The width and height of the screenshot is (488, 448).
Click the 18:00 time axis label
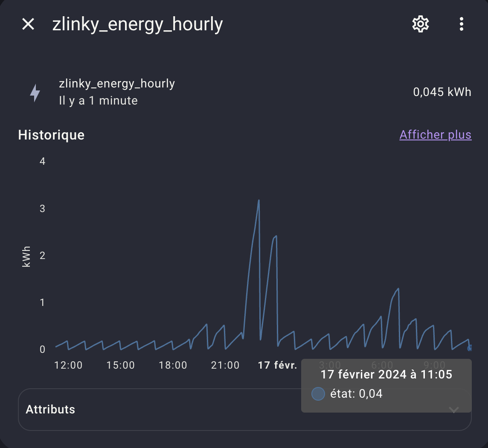click(173, 365)
